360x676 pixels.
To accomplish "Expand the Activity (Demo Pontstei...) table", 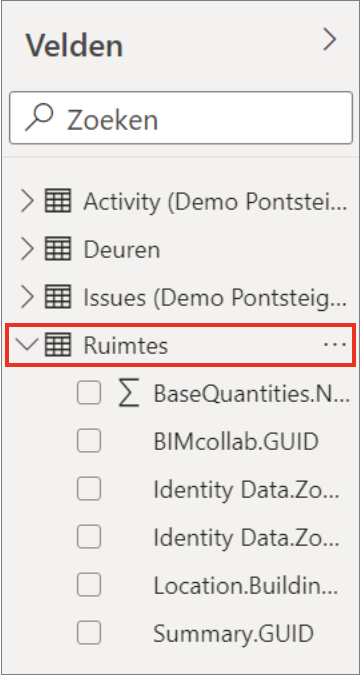I will [27, 201].
